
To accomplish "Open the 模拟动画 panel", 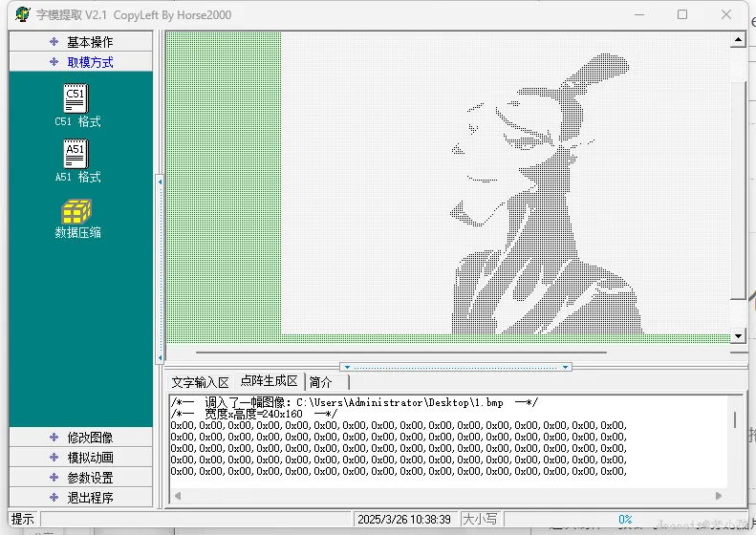I will coord(81,457).
